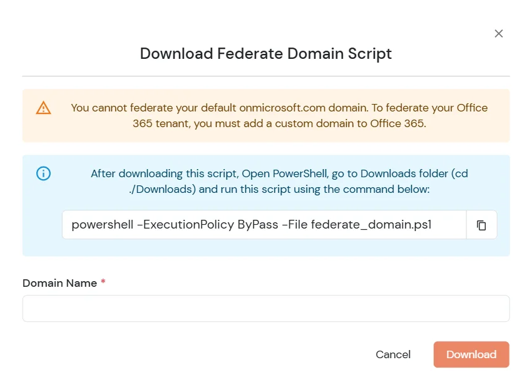Click the blue instruction banner text
The width and height of the screenshot is (532, 392).
click(x=279, y=181)
